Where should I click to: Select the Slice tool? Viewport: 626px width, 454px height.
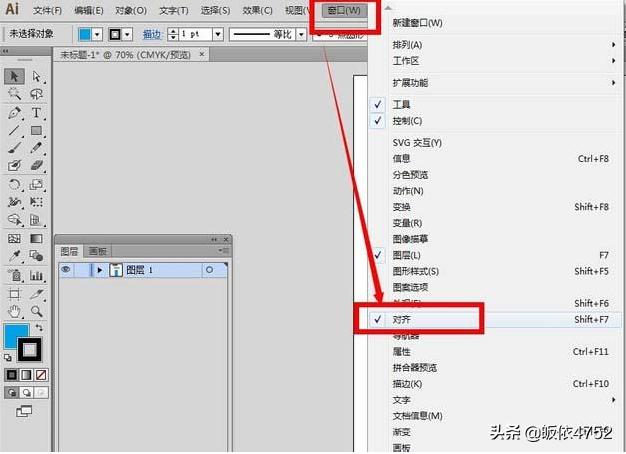click(37, 294)
